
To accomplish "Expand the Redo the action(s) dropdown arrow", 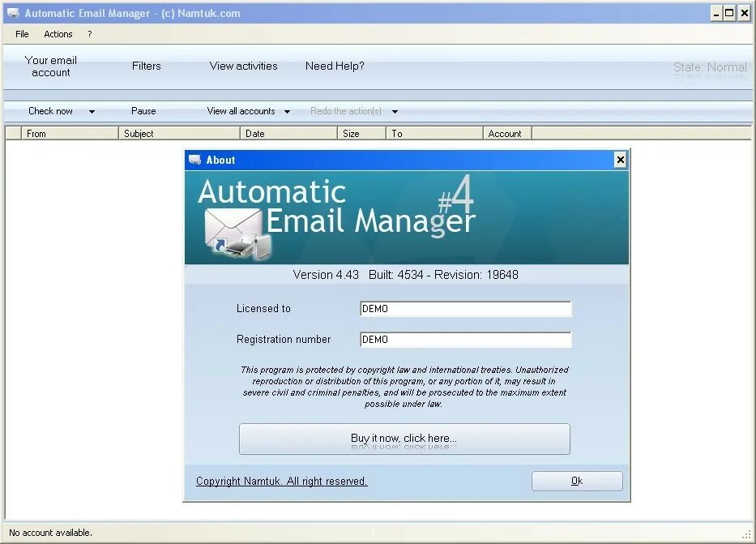I will point(395,112).
